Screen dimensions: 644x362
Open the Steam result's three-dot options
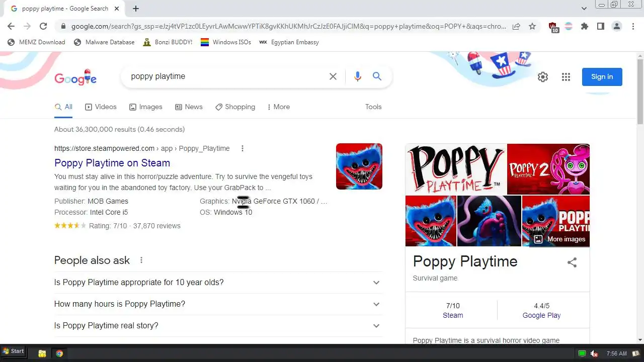point(243,148)
